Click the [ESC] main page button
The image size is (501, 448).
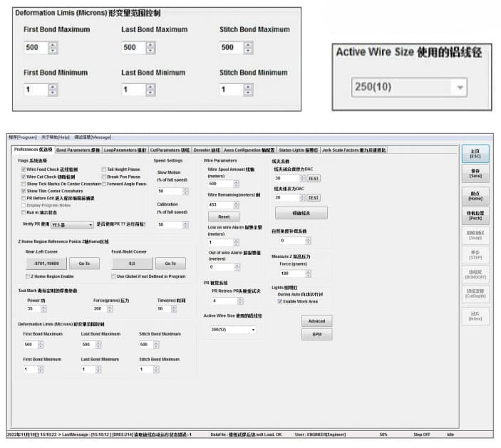(x=475, y=154)
